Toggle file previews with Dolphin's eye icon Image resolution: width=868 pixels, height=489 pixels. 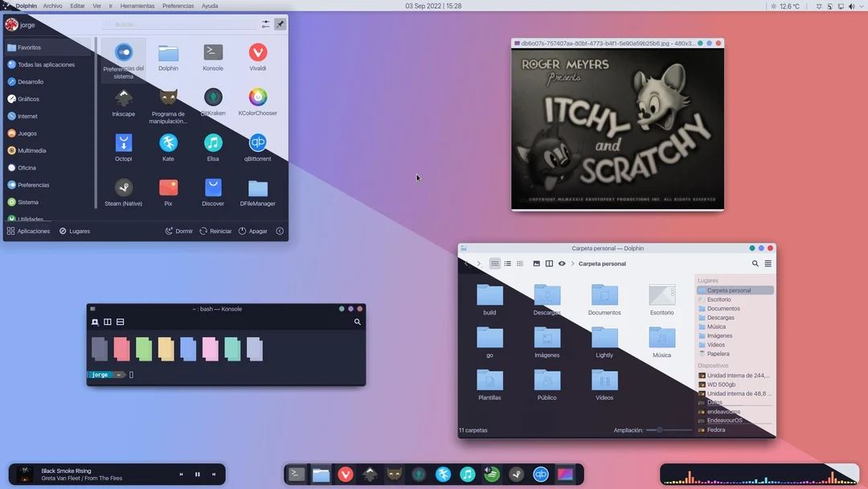[562, 263]
